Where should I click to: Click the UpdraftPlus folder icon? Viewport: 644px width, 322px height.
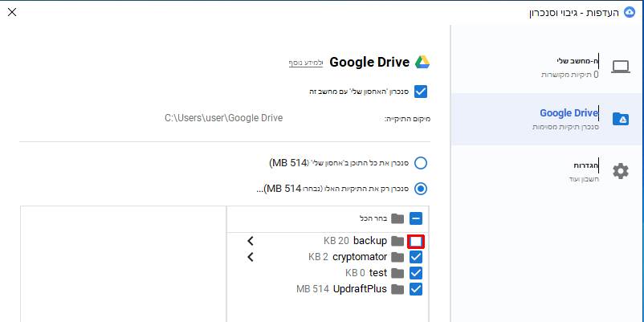tap(397, 289)
